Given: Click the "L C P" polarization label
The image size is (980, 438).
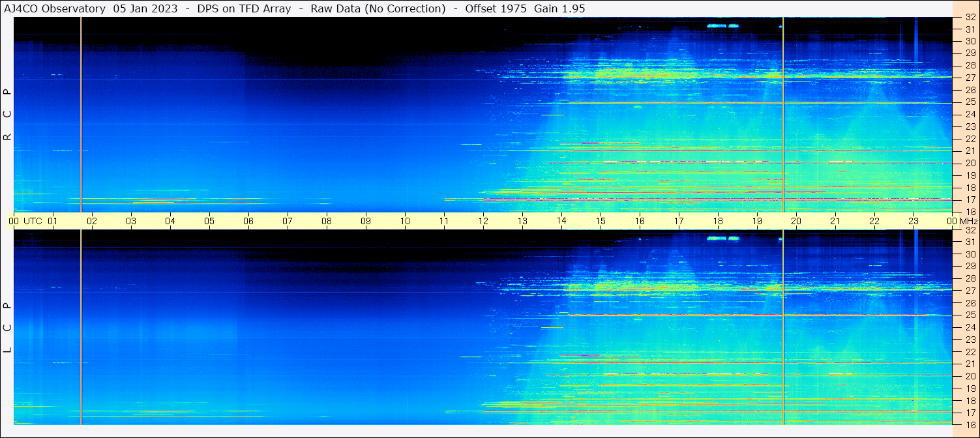Looking at the screenshot, I should [7, 328].
